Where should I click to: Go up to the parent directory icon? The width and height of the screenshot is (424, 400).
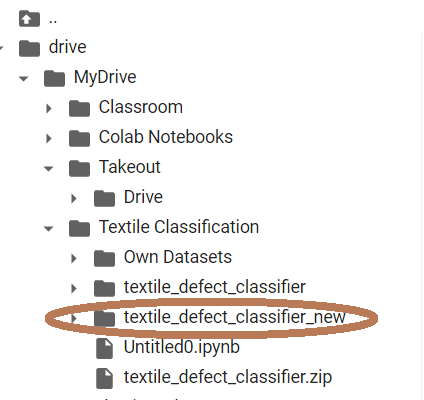coord(29,19)
